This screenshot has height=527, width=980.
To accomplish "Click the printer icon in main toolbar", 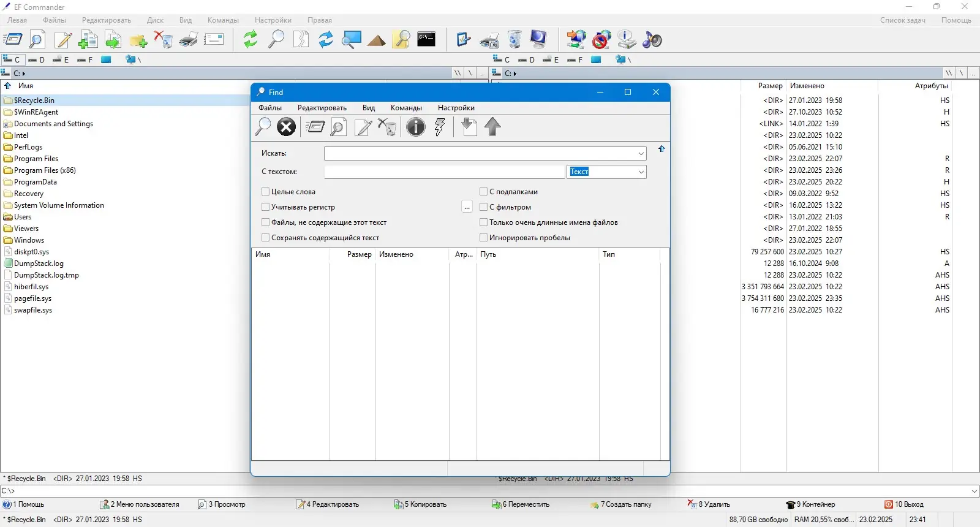I will (x=189, y=40).
